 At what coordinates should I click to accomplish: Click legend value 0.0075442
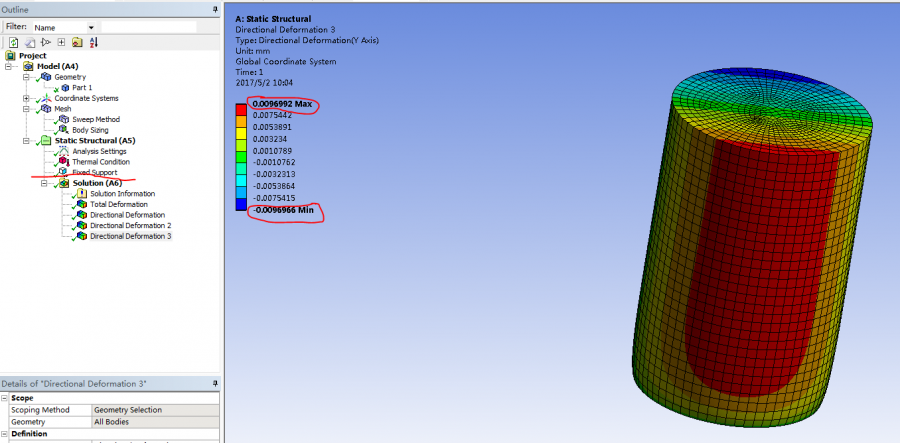tap(272, 115)
